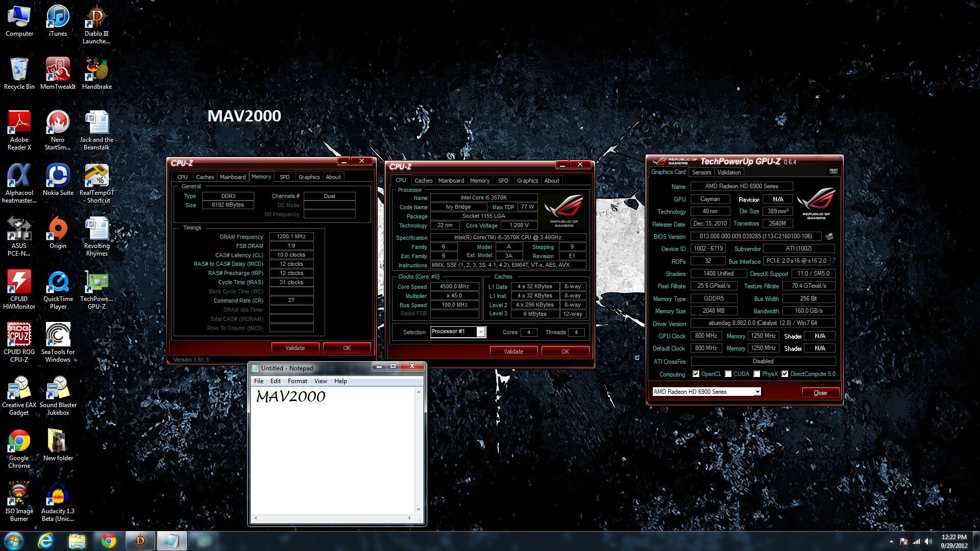Click OK in memory CPU-Z window
Image resolution: width=980 pixels, height=551 pixels.
click(347, 348)
